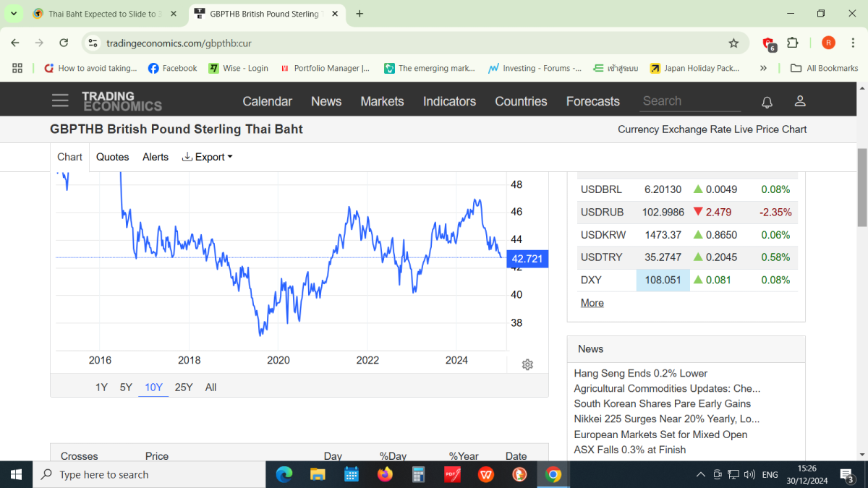
Task: Click the Trading Economics search field
Action: coord(689,101)
